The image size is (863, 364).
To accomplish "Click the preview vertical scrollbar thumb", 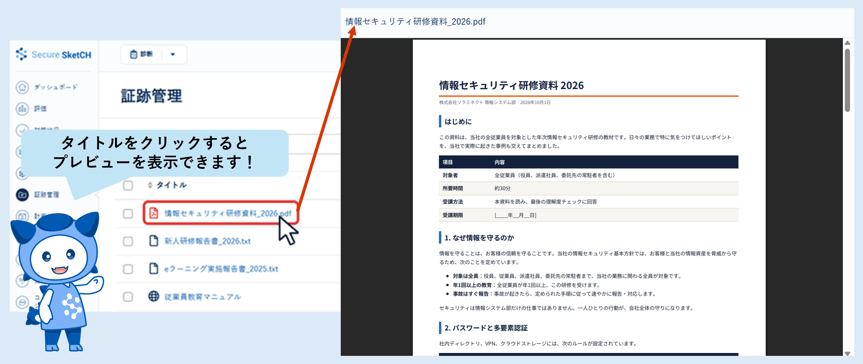I will [848, 80].
